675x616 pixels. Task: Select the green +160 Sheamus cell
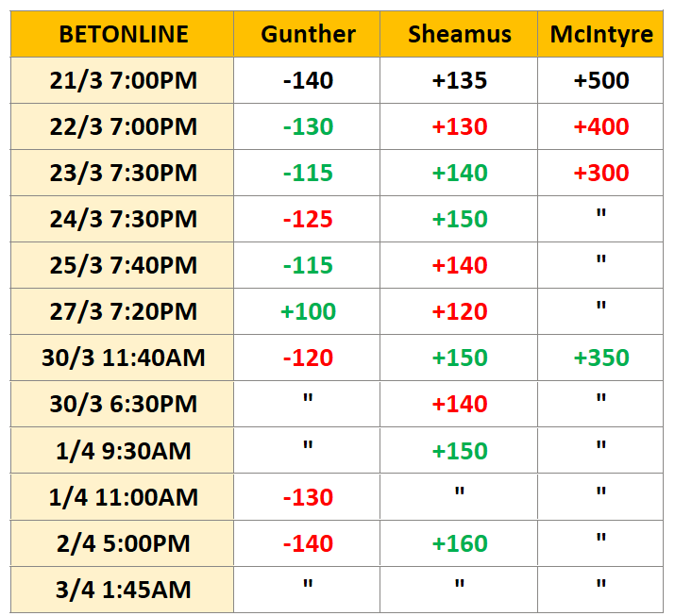point(459,543)
